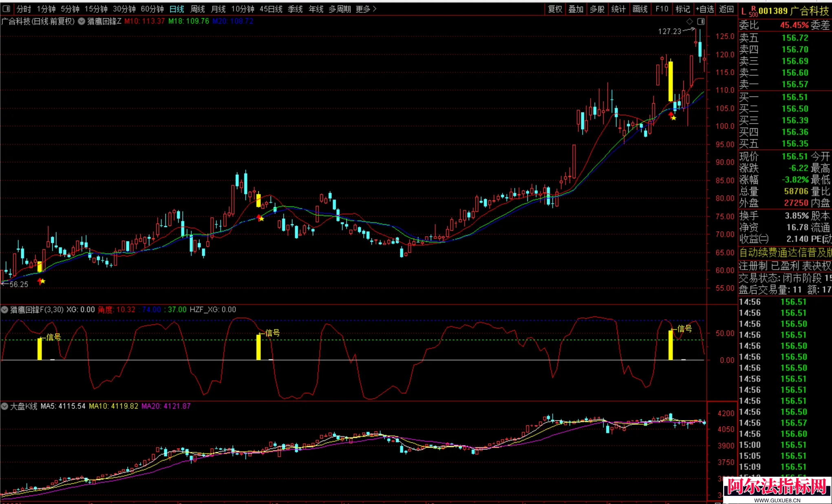The image size is (832, 504).
Task: Toggle the left sidebar panel icon
Action: [x=6, y=9]
